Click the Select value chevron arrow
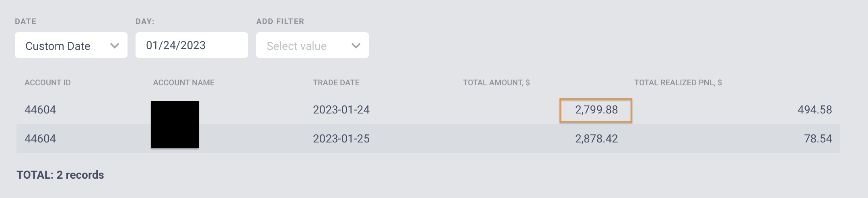This screenshot has width=868, height=198. pos(356,45)
